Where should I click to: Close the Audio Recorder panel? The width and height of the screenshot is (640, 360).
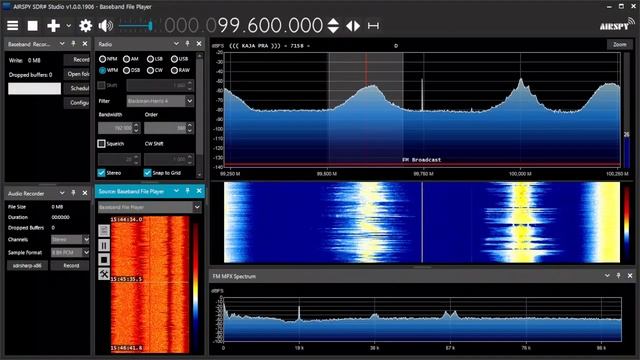click(85, 193)
